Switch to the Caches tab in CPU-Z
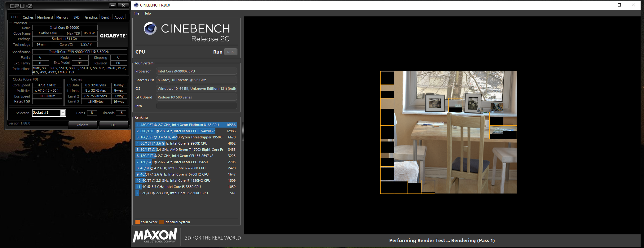 click(x=28, y=17)
